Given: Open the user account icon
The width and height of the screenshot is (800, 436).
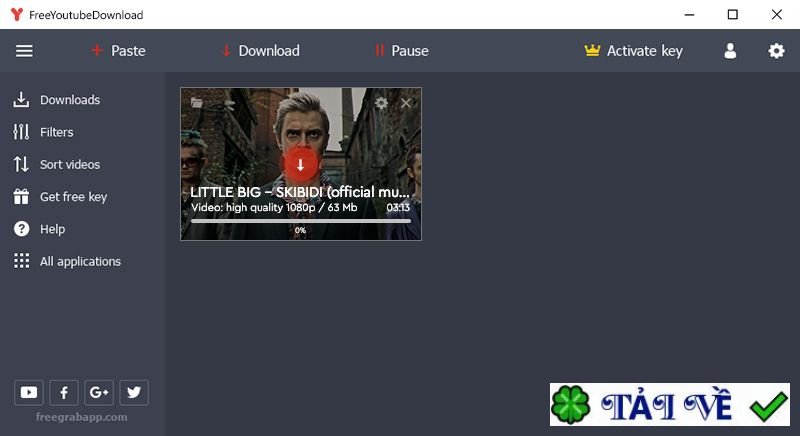Looking at the screenshot, I should [730, 50].
